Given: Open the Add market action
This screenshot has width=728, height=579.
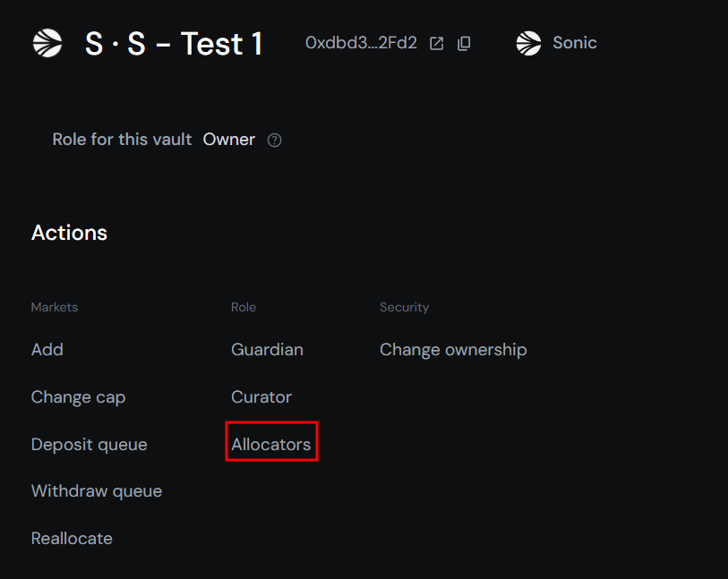Looking at the screenshot, I should click(47, 349).
